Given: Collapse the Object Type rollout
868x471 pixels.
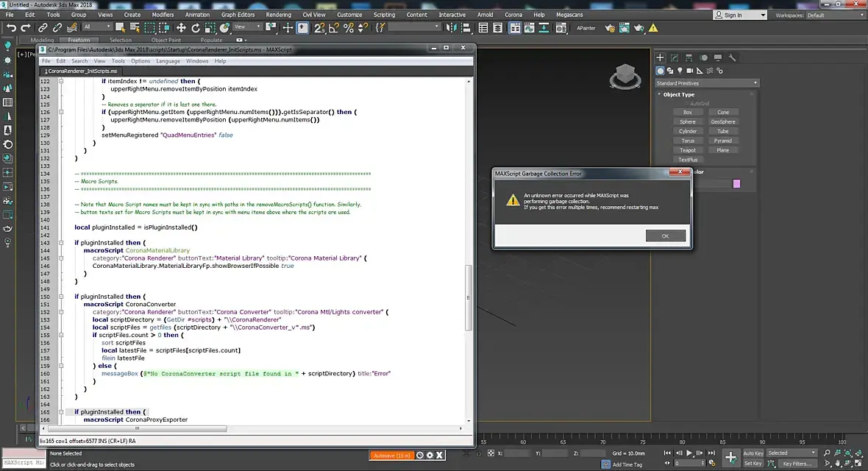Looking at the screenshot, I should 678,94.
